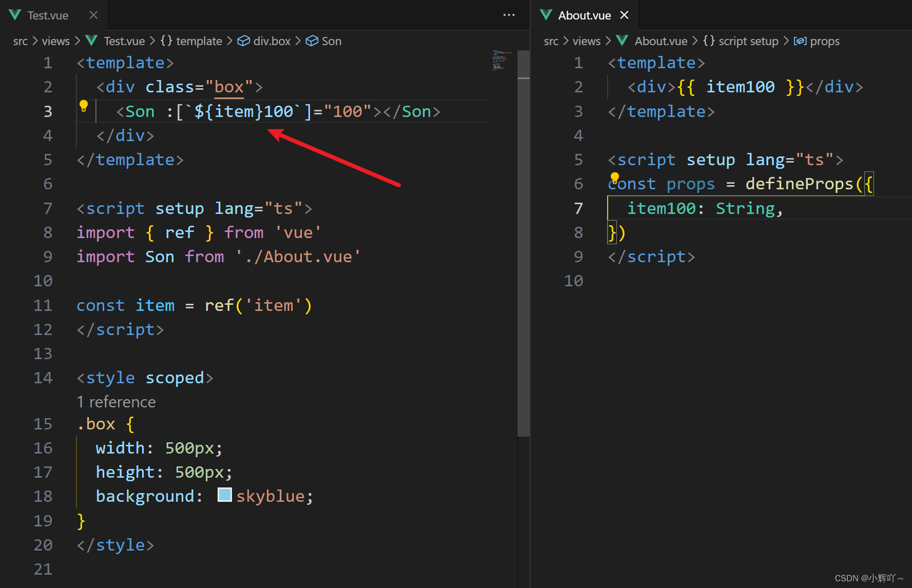Click the closing </template> tag in Test.vue

(130, 160)
